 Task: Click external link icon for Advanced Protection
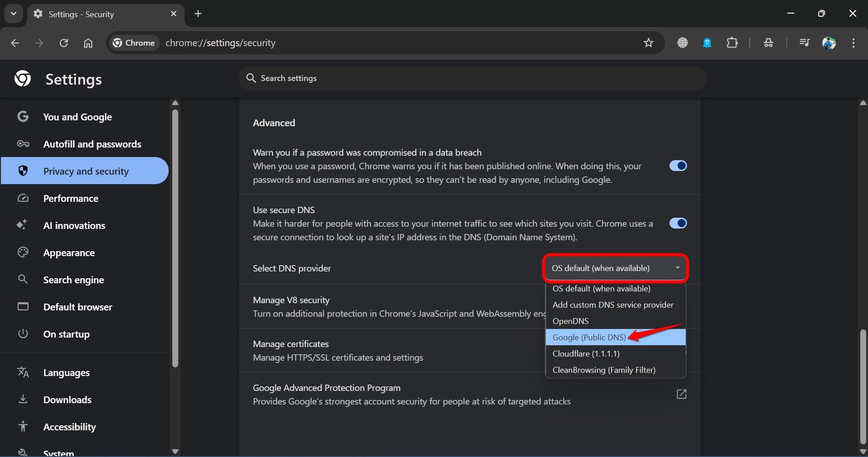coord(681,394)
